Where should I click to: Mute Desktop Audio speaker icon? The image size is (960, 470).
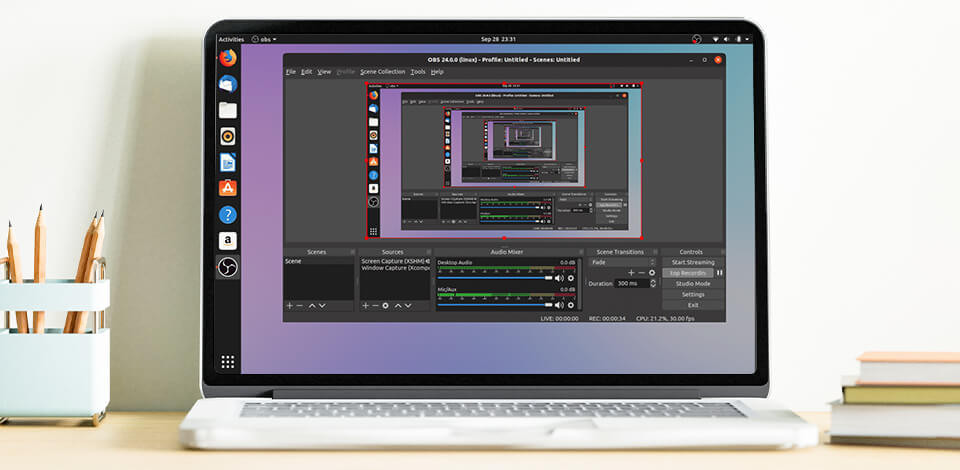tap(559, 278)
